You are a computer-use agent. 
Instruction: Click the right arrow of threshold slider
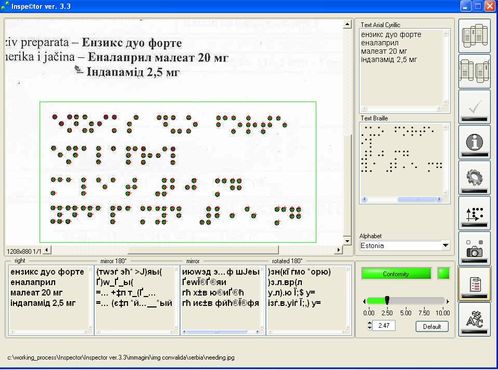[x=448, y=301]
